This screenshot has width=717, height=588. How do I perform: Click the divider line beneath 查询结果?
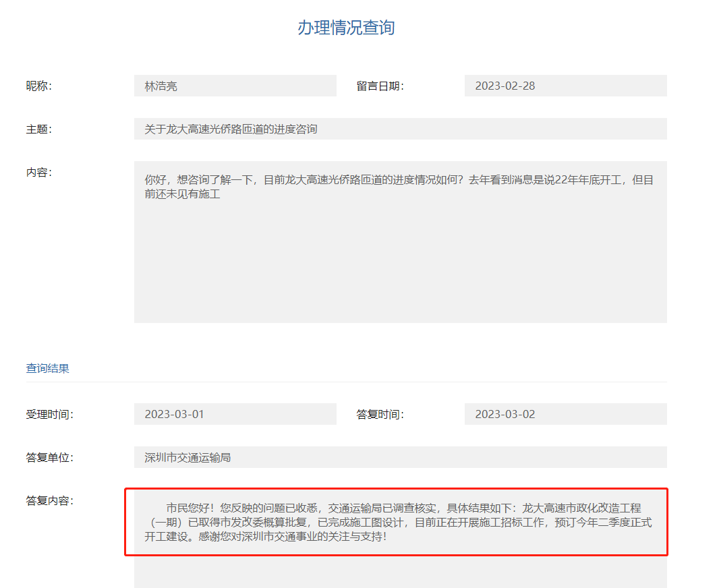click(x=346, y=382)
